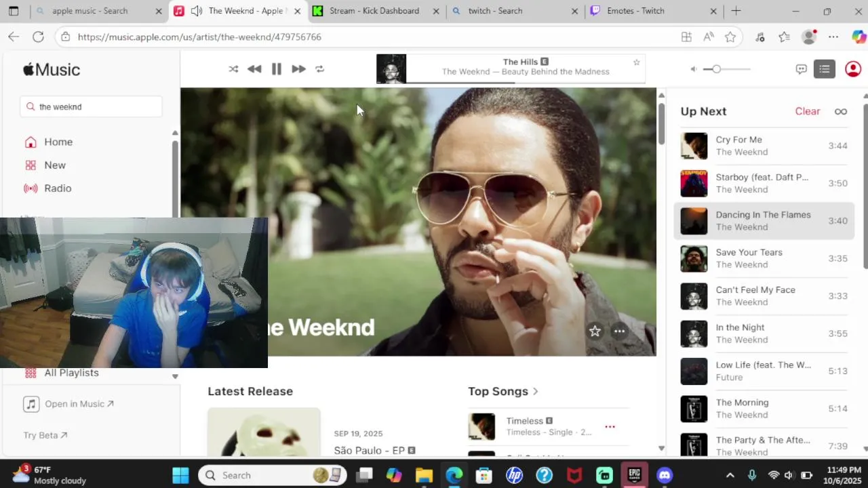Open Edge settings and more menu
The height and width of the screenshot is (488, 868).
[833, 37]
